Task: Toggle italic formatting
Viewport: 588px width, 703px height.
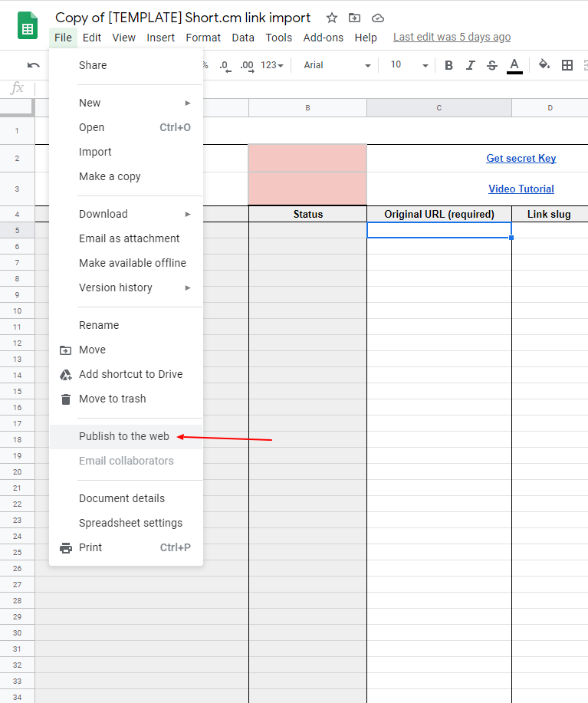Action: 470,65
